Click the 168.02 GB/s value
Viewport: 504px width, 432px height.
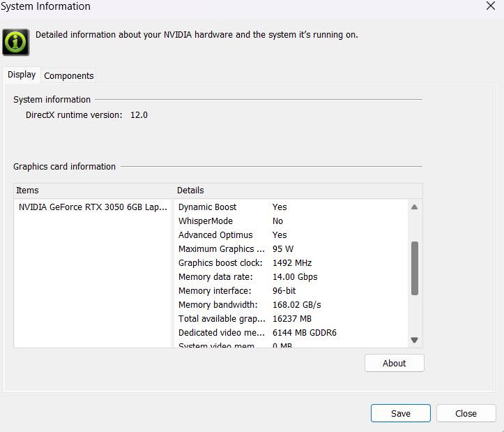click(297, 305)
